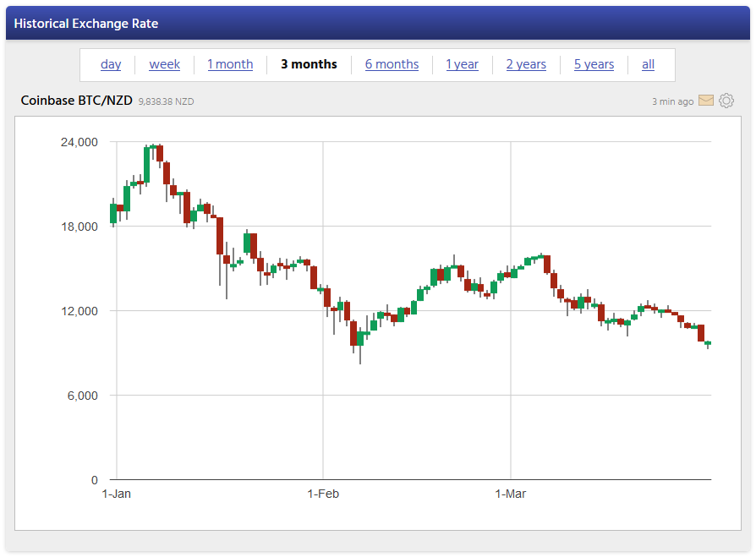Click the last candlestick at chart's right end

click(x=708, y=343)
